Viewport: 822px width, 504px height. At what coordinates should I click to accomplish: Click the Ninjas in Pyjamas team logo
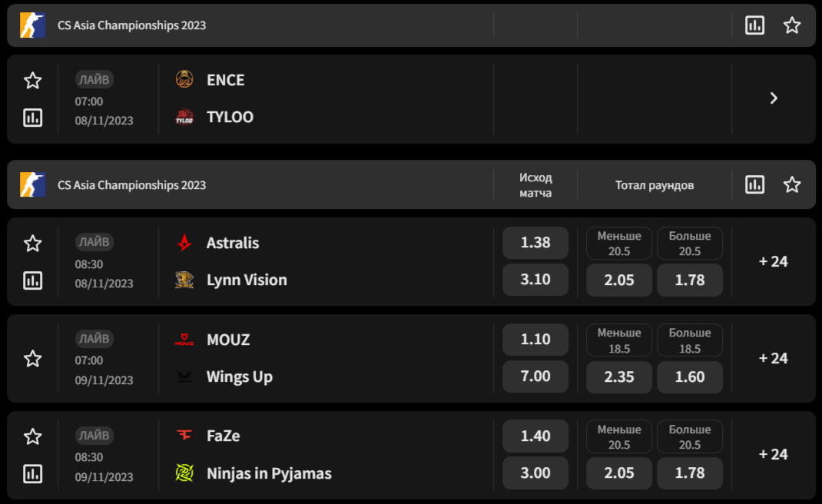(184, 473)
